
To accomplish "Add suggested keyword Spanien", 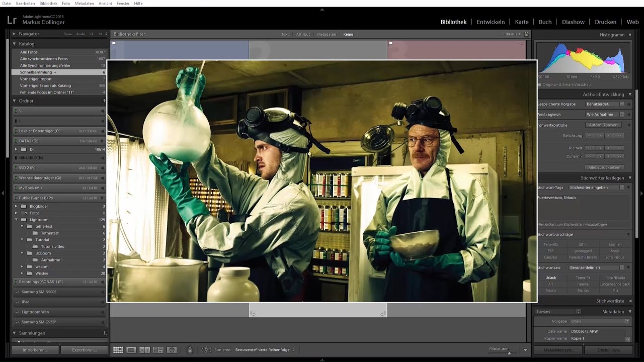I will click(615, 244).
